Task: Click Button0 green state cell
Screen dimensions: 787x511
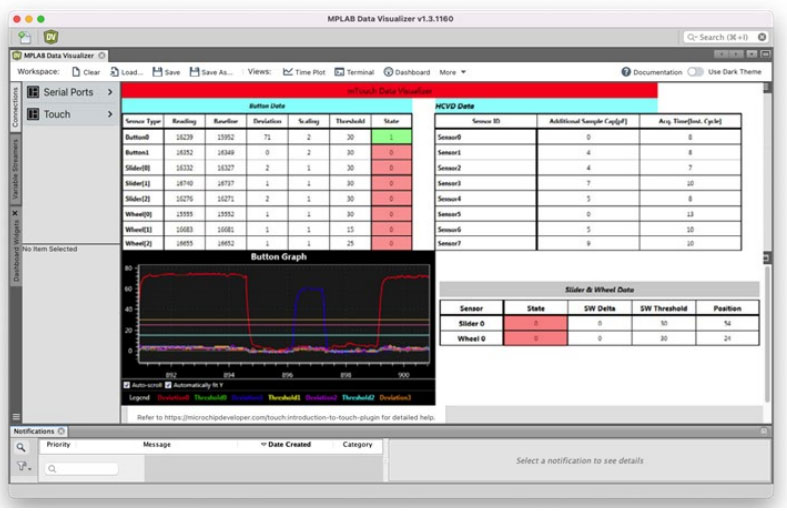Action: tap(391, 137)
